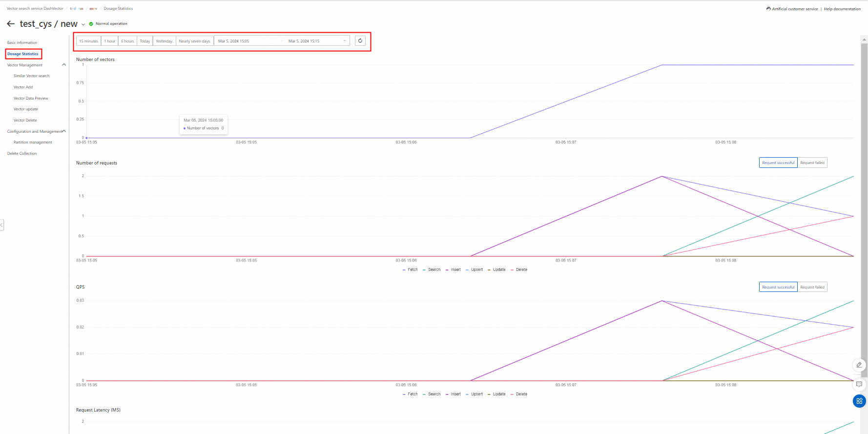Show failed requests in QPS chart
The height and width of the screenshot is (434, 868).
click(812, 287)
